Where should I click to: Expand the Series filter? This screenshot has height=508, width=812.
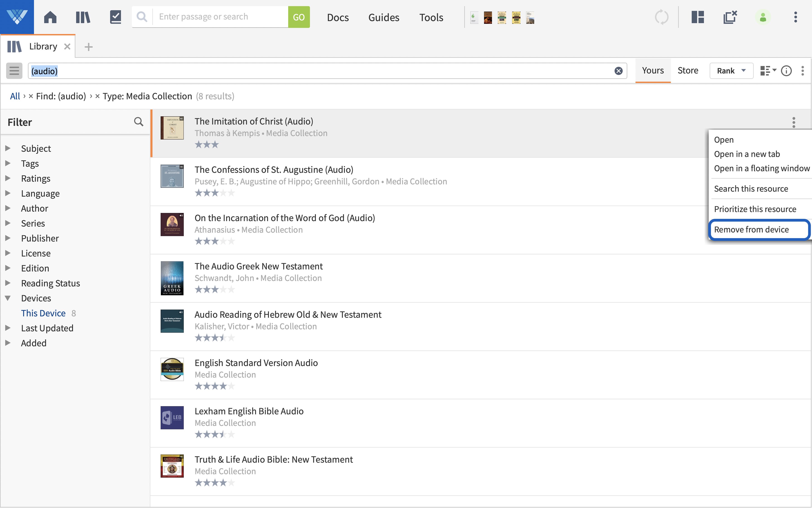(x=8, y=223)
